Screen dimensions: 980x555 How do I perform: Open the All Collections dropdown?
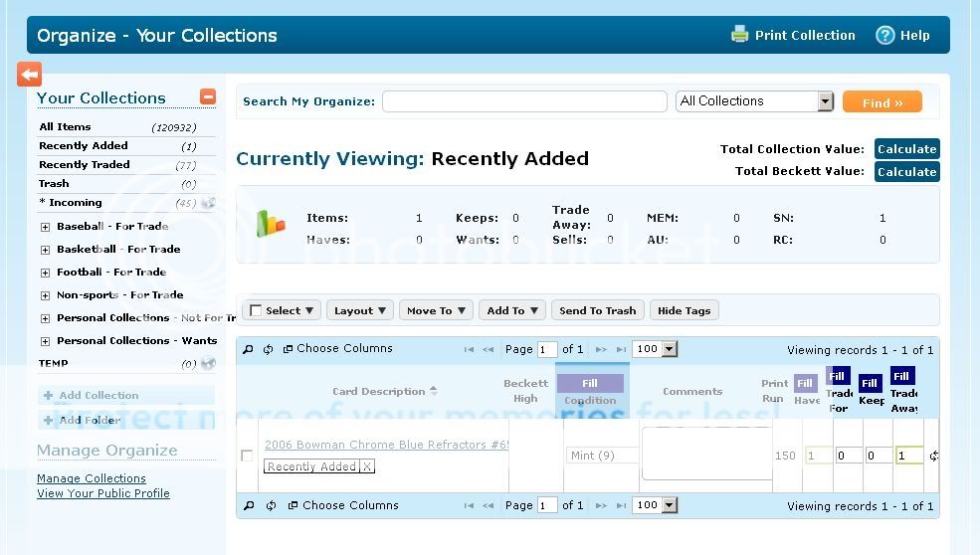coord(825,101)
